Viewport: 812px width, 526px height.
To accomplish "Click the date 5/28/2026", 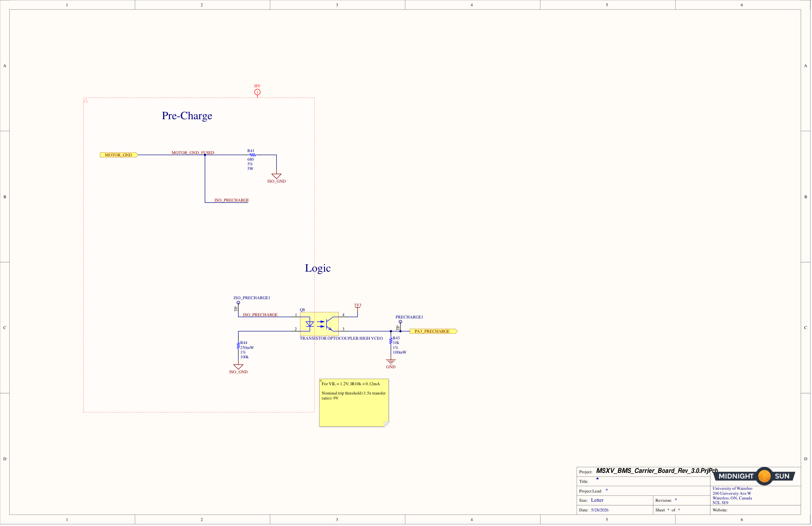I will click(600, 510).
